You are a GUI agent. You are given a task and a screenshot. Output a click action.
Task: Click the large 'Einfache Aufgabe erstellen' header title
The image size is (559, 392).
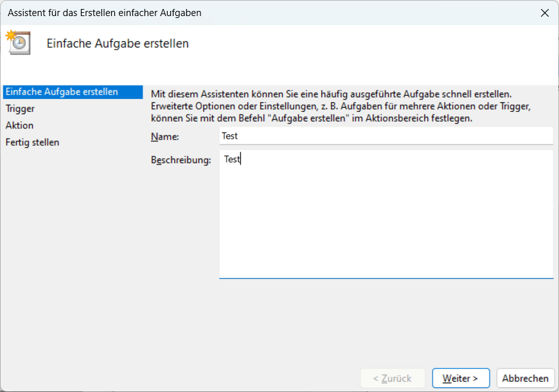[x=118, y=44]
